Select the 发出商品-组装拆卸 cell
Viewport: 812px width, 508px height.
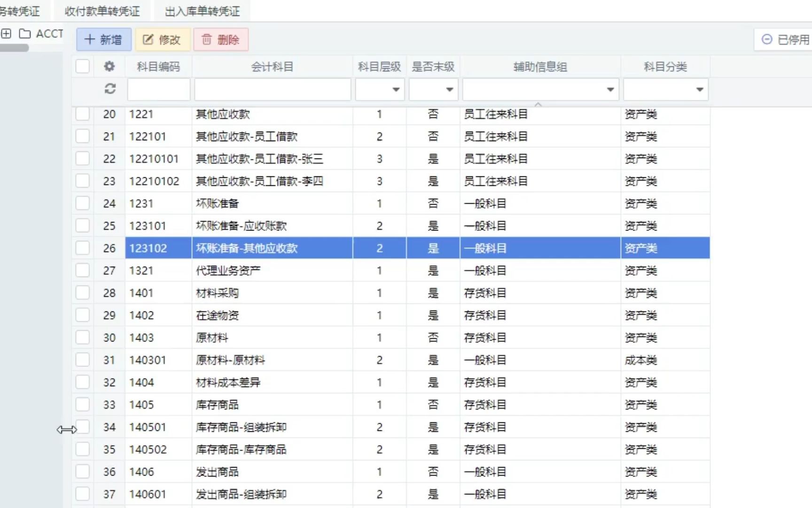[273, 494]
